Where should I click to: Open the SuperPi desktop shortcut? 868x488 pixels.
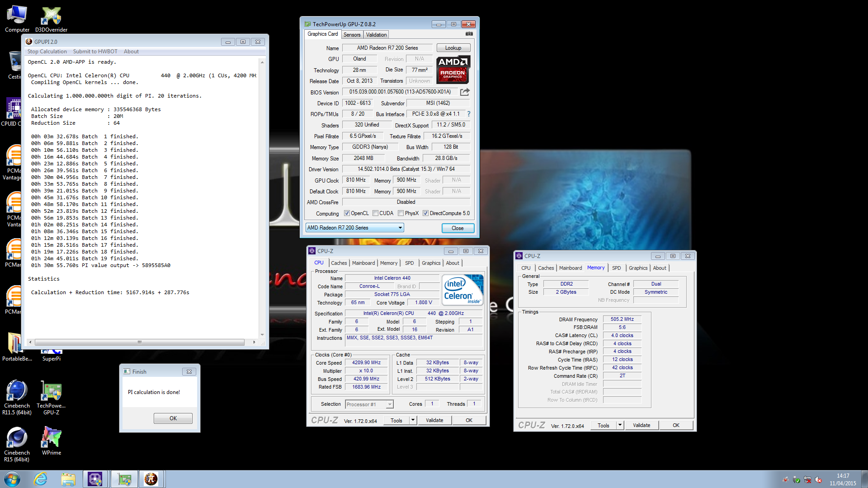[51, 356]
